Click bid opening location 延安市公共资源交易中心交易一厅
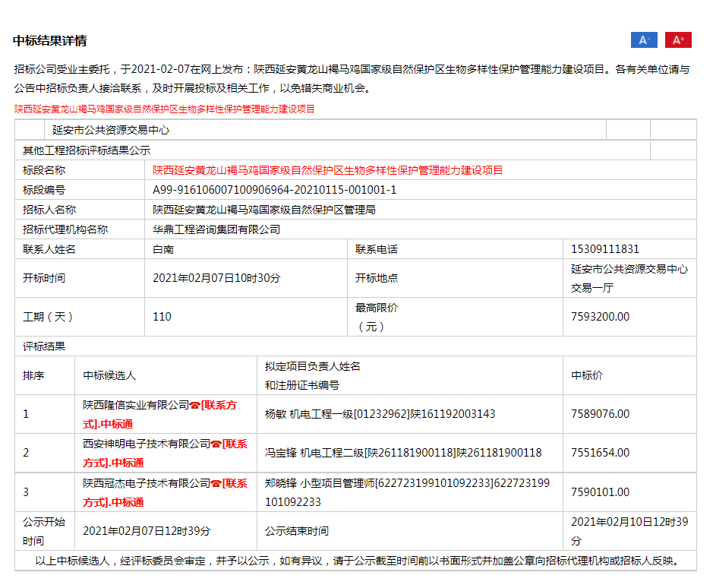The height and width of the screenshot is (588, 713). coord(629,278)
